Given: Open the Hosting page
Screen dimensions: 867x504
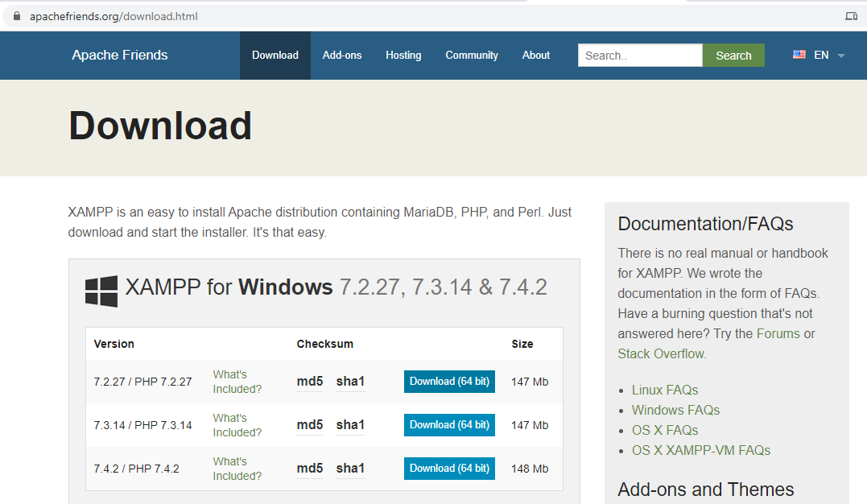Looking at the screenshot, I should [x=403, y=55].
